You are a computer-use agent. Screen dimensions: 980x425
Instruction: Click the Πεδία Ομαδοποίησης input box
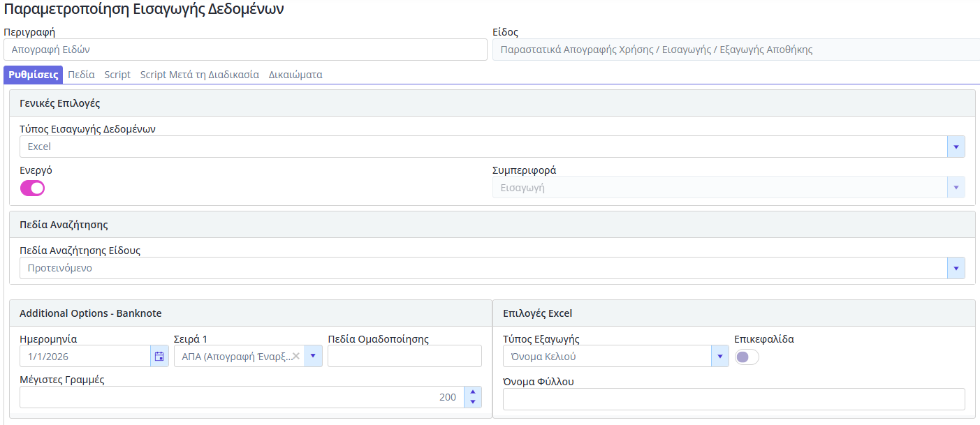[x=404, y=357]
